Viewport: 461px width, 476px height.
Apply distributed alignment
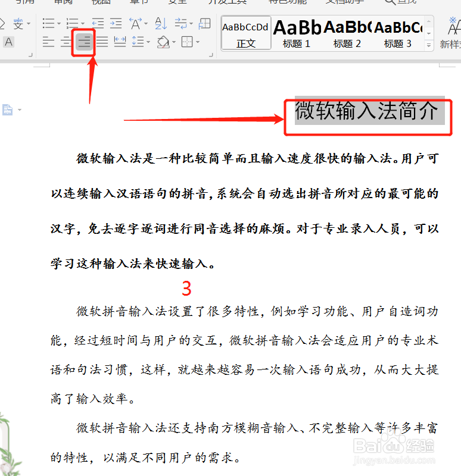tap(120, 42)
